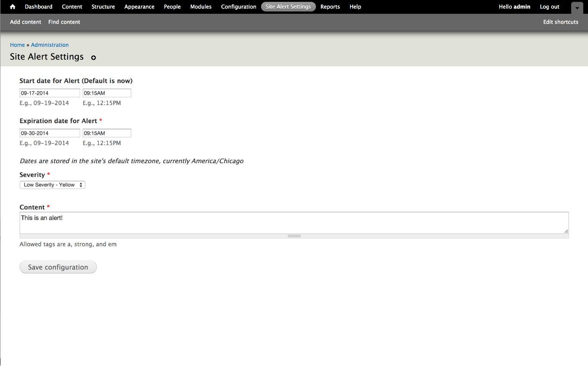Focus the expiration date field 09-30-2014
This screenshot has height=366, width=588.
click(x=50, y=133)
